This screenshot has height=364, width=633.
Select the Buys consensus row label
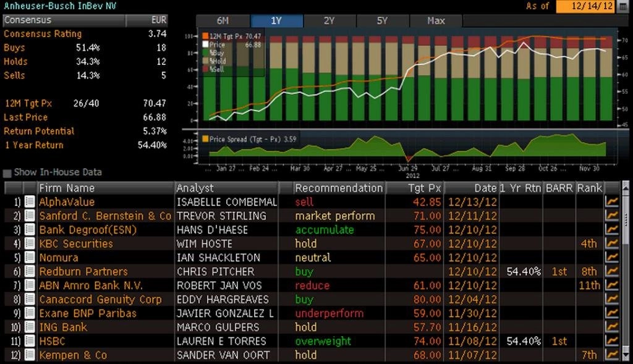coord(15,48)
